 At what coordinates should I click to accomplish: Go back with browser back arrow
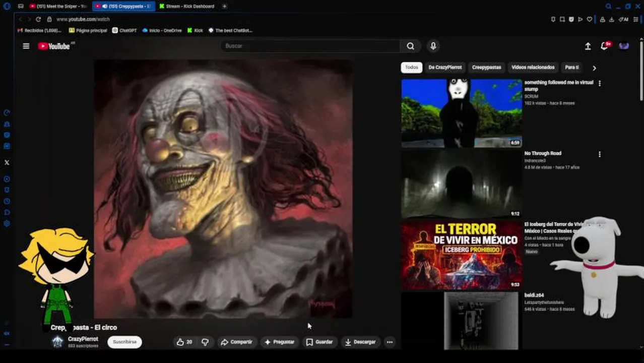(20, 19)
